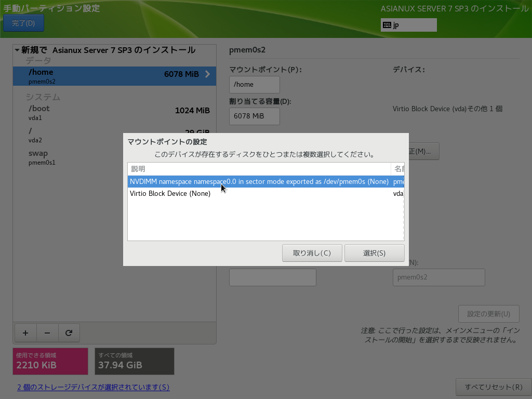Image resolution: width=532 pixels, height=399 pixels.
Task: Click the keyboard layout icon next to jp
Action: coord(387,25)
